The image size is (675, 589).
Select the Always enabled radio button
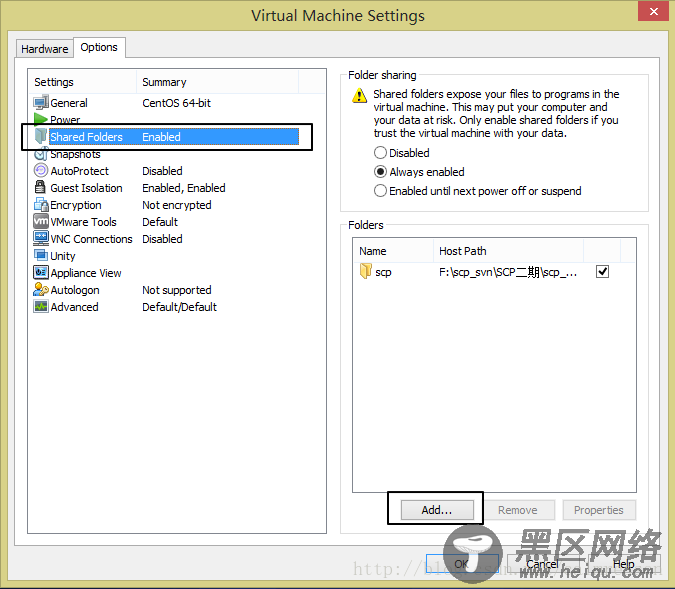380,172
